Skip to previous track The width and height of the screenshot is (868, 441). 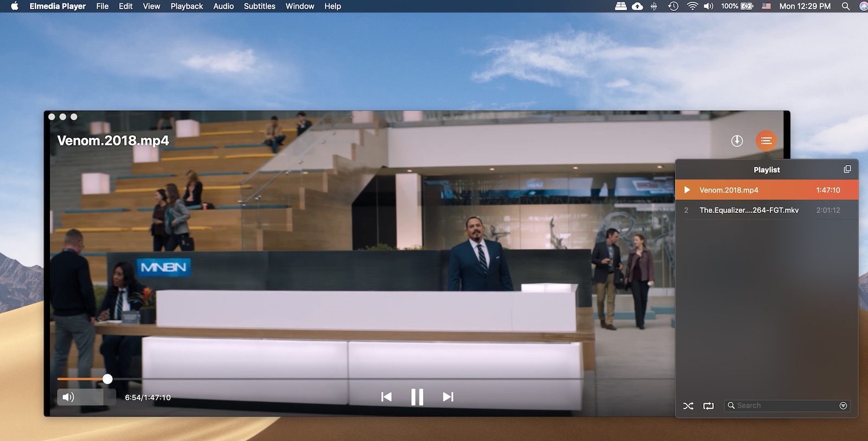click(386, 397)
